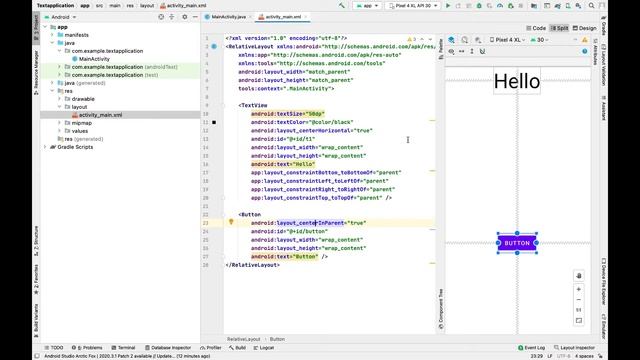640x360 pixels.
Task: Select the purple BUTTON in the preview
Action: (517, 243)
